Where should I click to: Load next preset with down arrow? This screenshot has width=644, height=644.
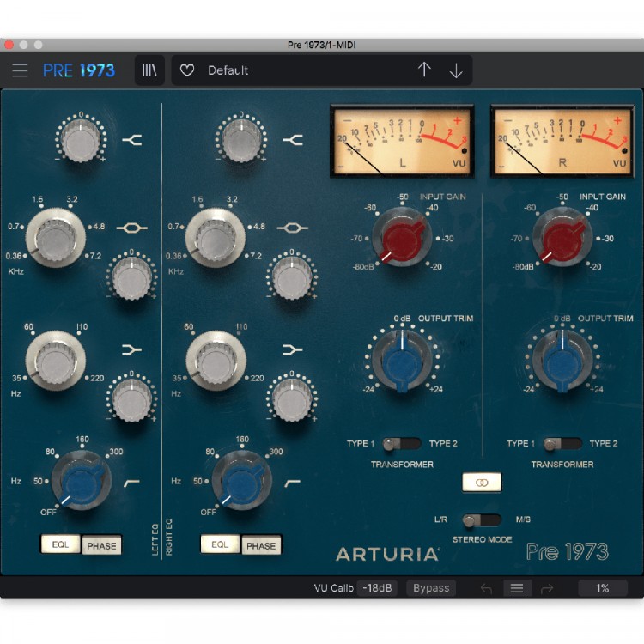(x=456, y=70)
